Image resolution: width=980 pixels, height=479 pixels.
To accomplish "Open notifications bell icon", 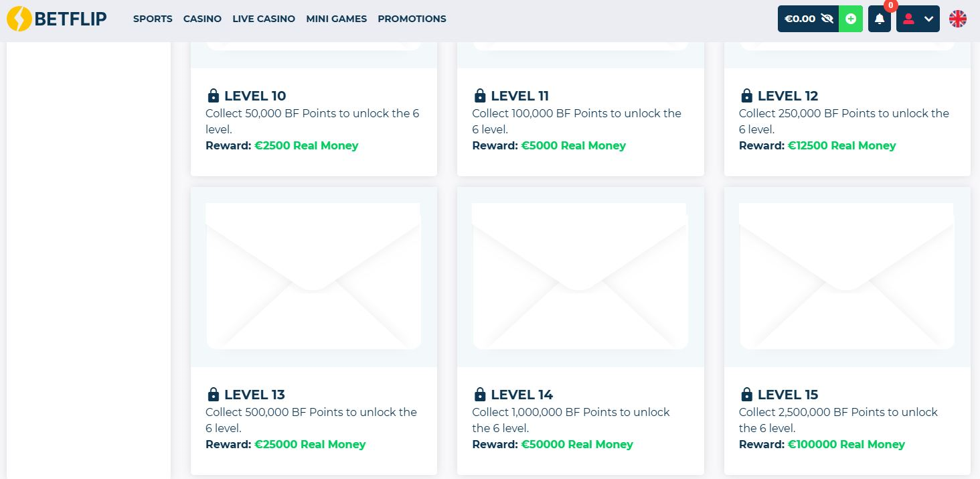I will [880, 19].
